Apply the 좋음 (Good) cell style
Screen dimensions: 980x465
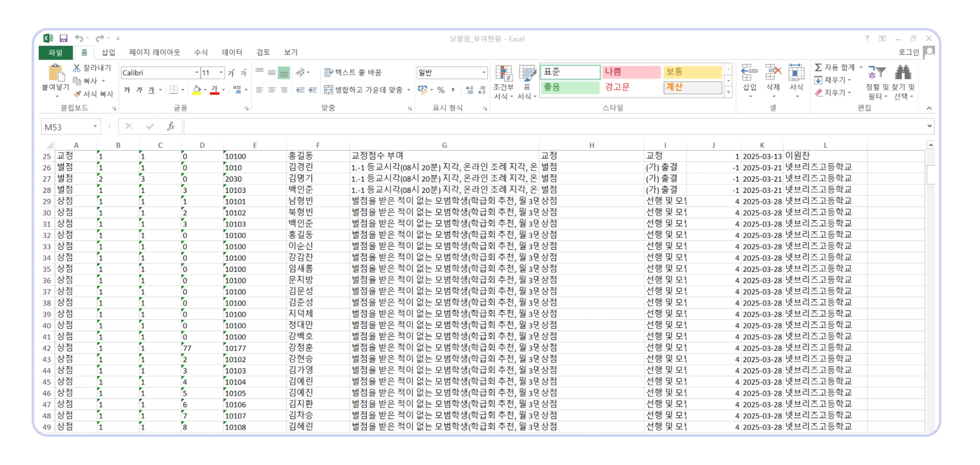point(570,87)
